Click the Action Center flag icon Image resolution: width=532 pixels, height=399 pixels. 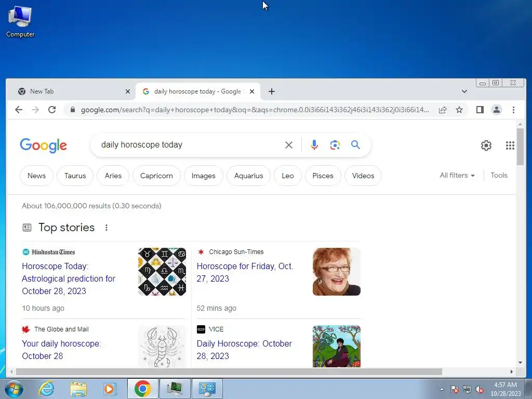(x=455, y=390)
